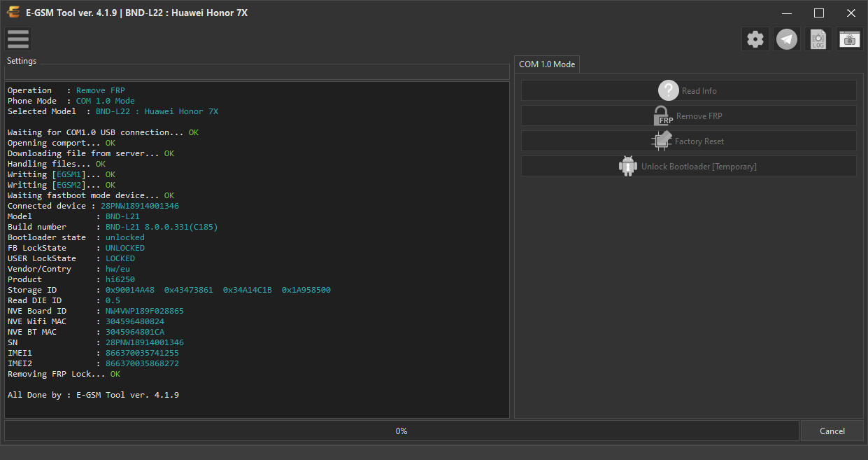The image size is (868, 460).
Task: Click the Model value BND-L21
Action: [122, 216]
